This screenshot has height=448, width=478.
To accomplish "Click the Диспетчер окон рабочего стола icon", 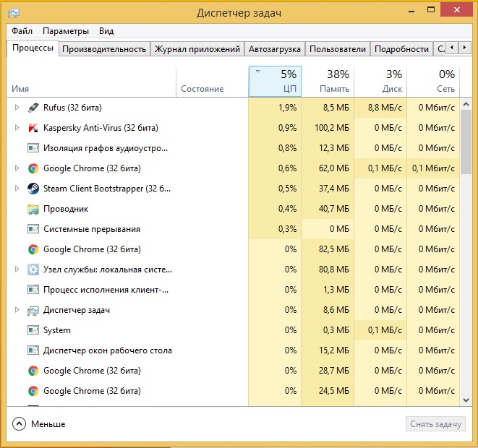I will point(33,350).
